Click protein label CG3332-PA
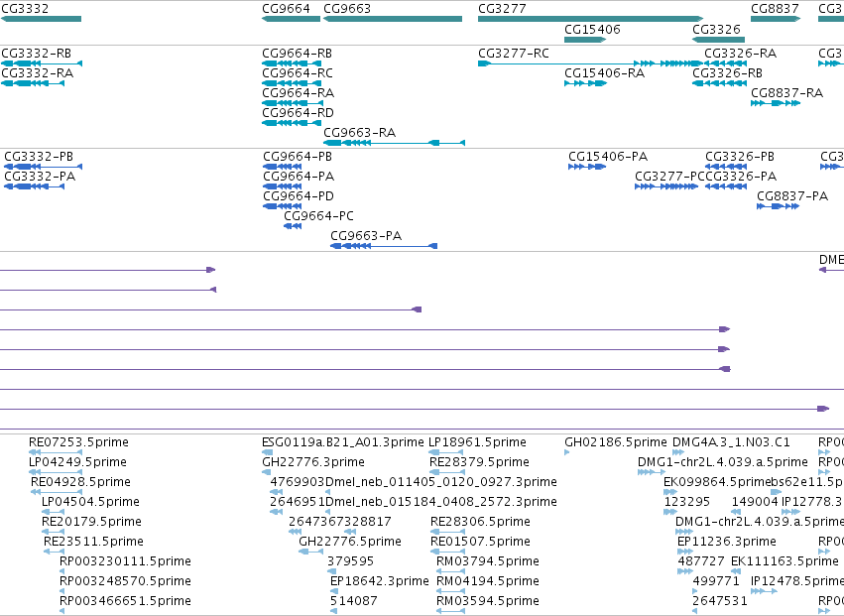The height and width of the screenshot is (616, 844). [40, 177]
